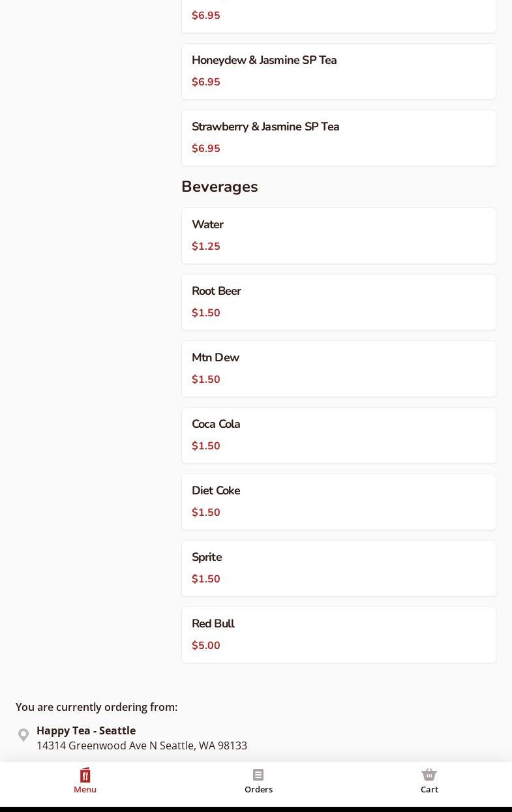Image resolution: width=512 pixels, height=812 pixels.
Task: Go to the Orders tab label
Action: [x=258, y=789]
